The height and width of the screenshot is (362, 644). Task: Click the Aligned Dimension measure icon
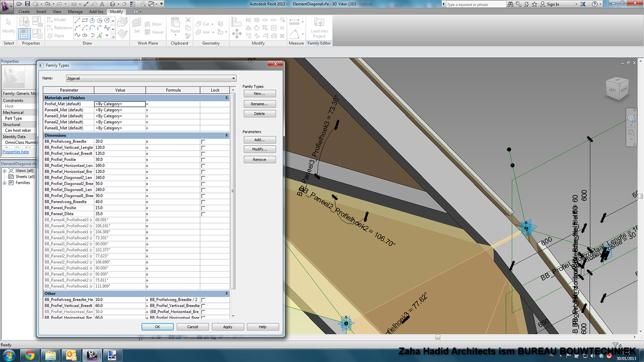[294, 21]
